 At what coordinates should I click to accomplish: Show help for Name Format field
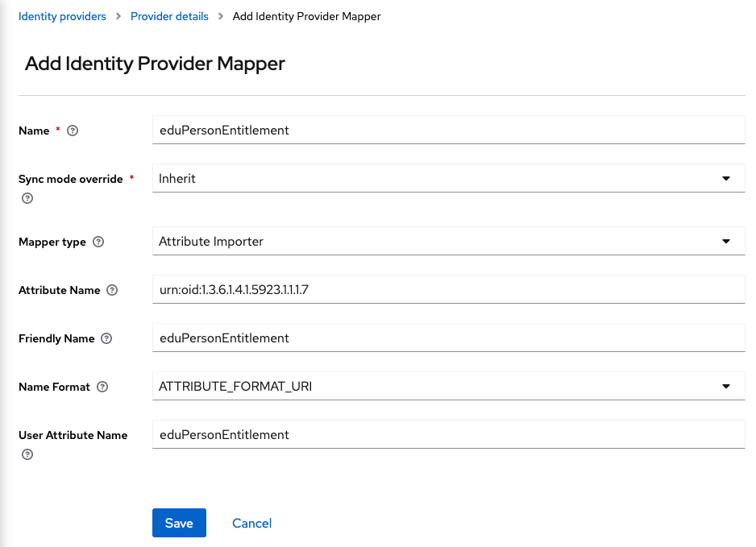click(x=102, y=387)
